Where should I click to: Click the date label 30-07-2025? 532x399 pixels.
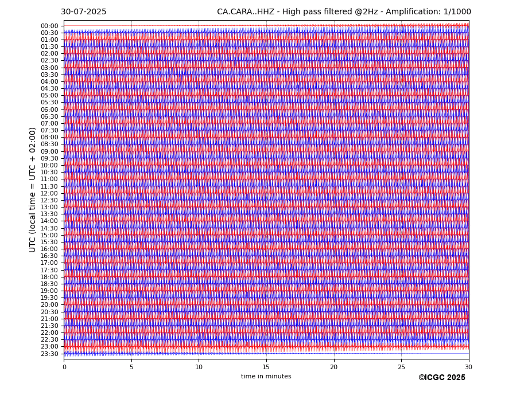[83, 12]
